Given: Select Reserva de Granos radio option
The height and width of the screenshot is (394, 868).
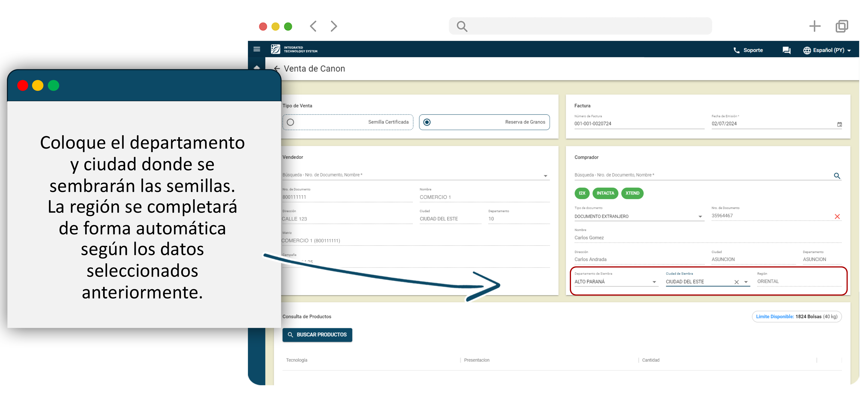Looking at the screenshot, I should click(x=427, y=122).
